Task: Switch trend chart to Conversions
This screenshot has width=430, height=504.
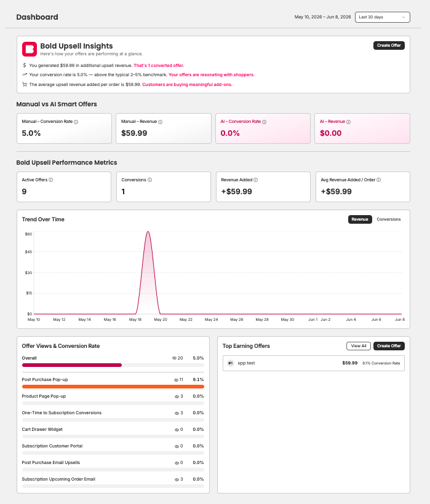Action: pos(389,219)
